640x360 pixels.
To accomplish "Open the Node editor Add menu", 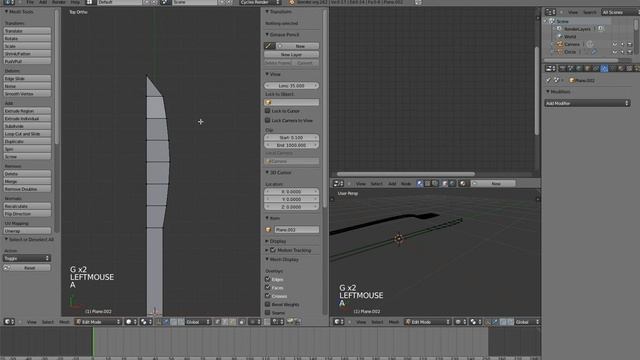I will click(x=392, y=184).
